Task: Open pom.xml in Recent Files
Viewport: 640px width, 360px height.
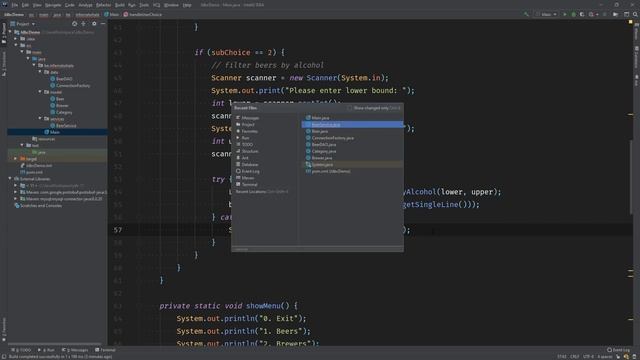Action: pyautogui.click(x=328, y=171)
